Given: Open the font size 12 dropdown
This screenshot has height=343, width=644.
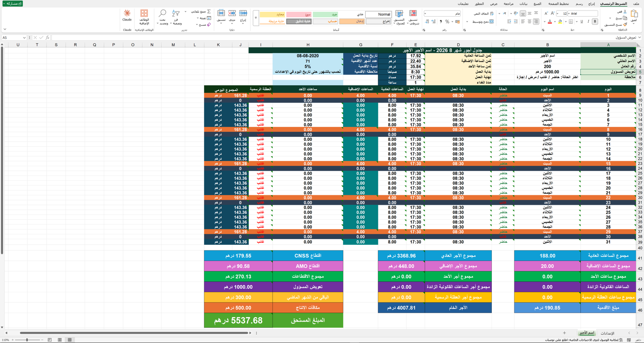Looking at the screenshot, I should point(558,13).
